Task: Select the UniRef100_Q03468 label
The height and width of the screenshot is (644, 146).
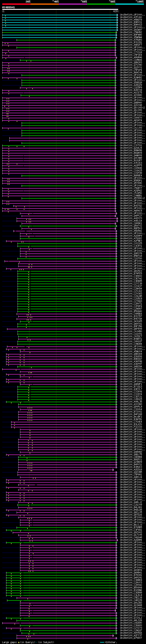Action: tap(131, 605)
